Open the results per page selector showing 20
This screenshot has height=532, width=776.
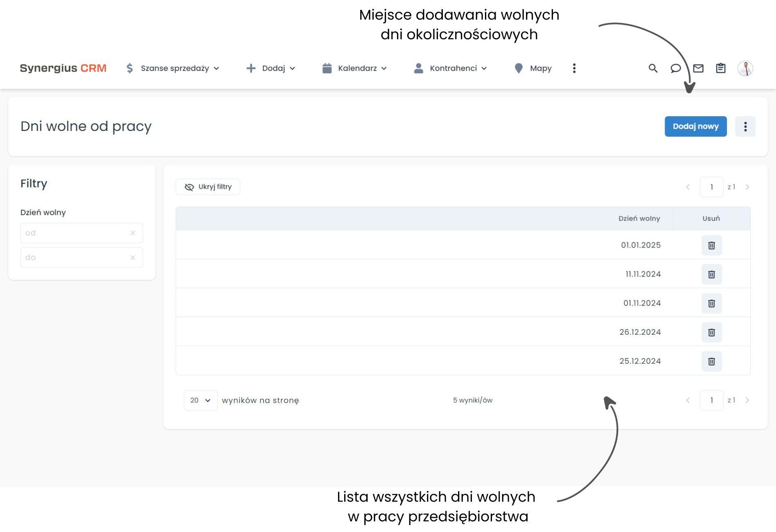coord(200,400)
